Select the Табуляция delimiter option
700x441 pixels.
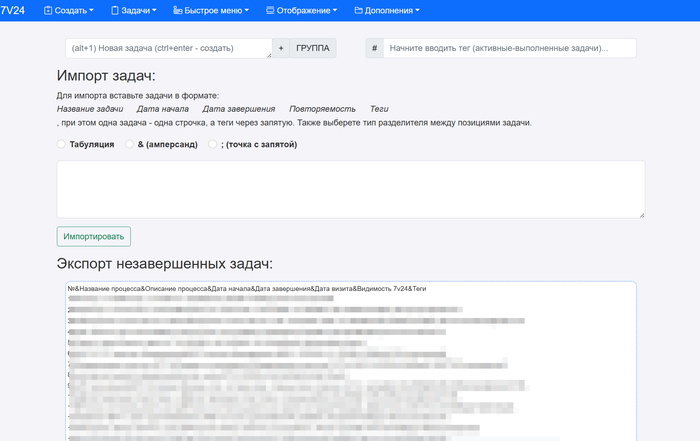pyautogui.click(x=62, y=144)
